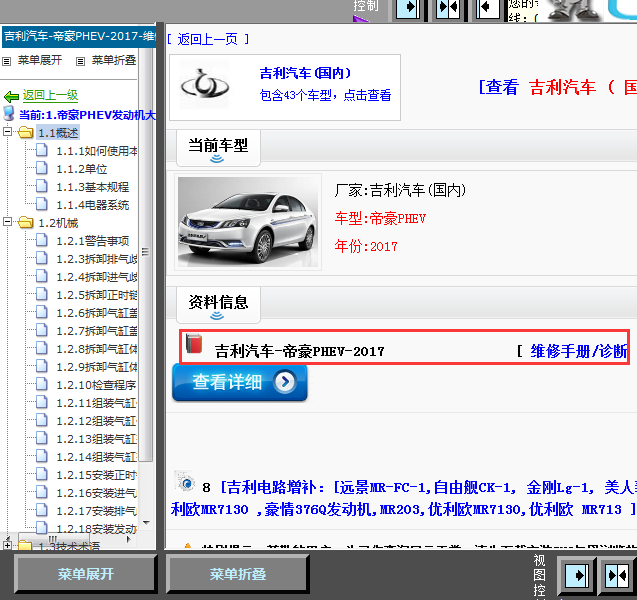Click the Geely brand logo image
This screenshot has height=600, width=637.
pyautogui.click(x=204, y=84)
